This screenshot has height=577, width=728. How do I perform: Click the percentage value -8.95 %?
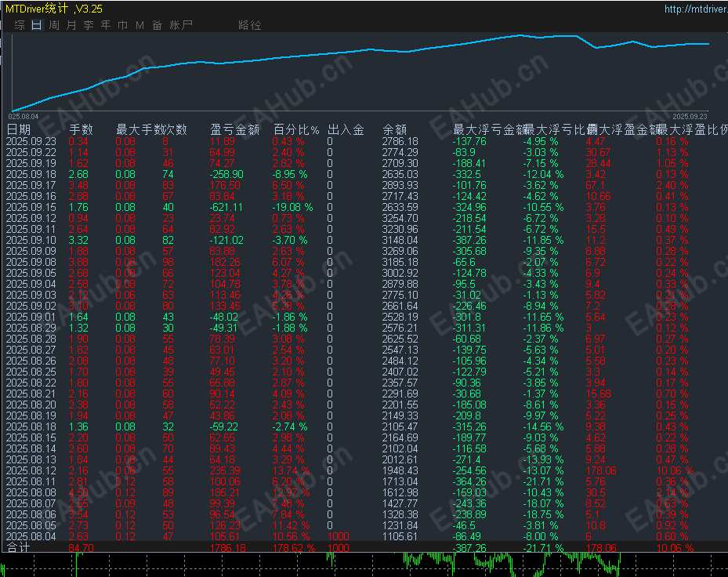point(290,174)
